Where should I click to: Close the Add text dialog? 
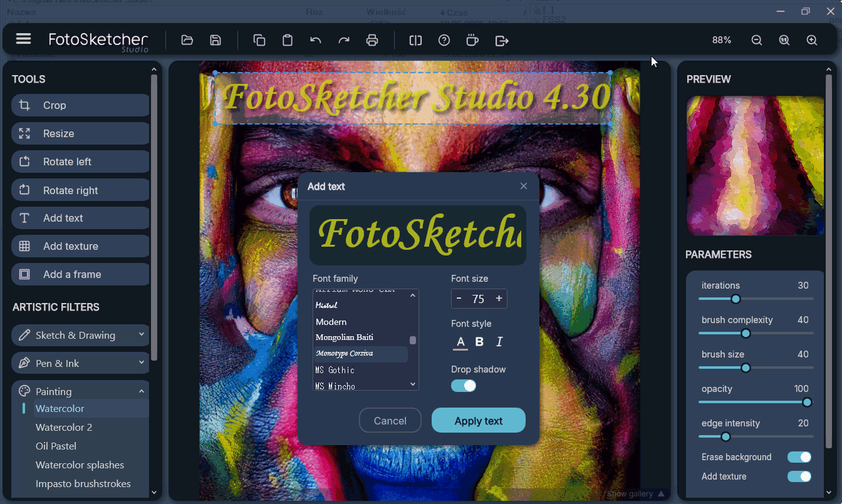click(524, 186)
